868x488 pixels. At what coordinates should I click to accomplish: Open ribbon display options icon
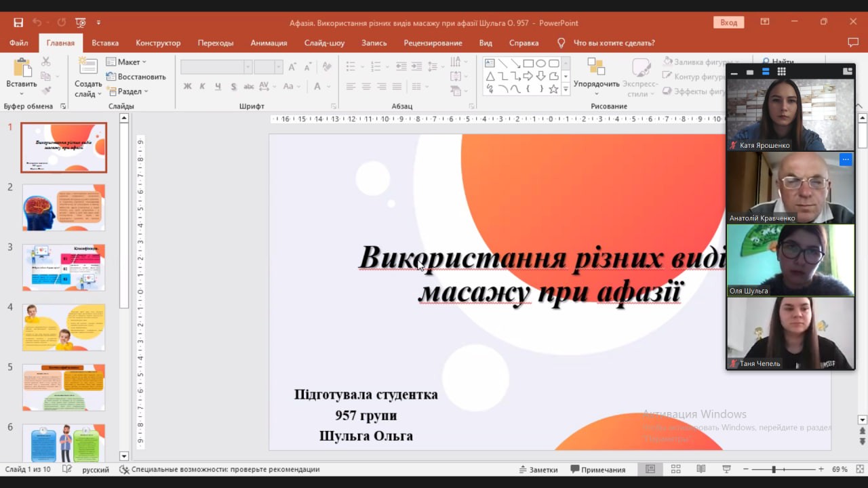coord(765,22)
